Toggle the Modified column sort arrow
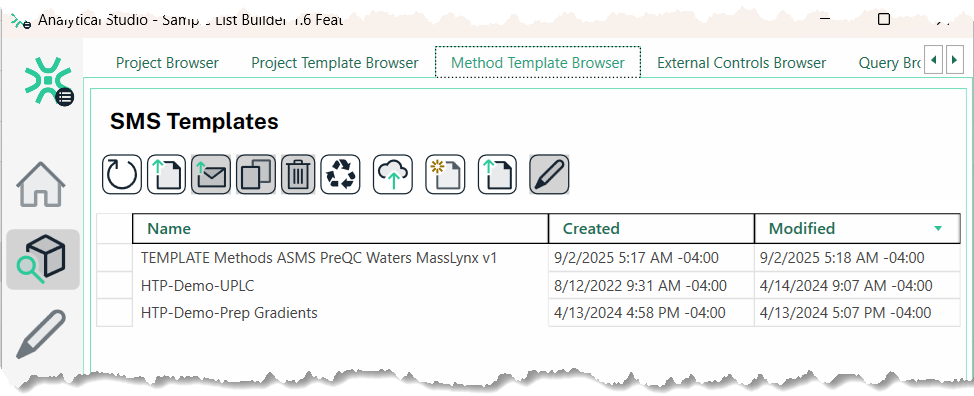Viewport: 974px width, 396px height. (938, 228)
